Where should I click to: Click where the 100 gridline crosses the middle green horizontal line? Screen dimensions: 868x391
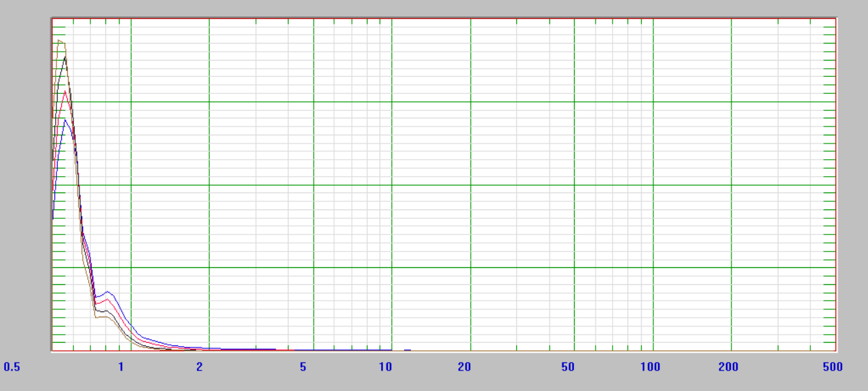click(x=653, y=185)
